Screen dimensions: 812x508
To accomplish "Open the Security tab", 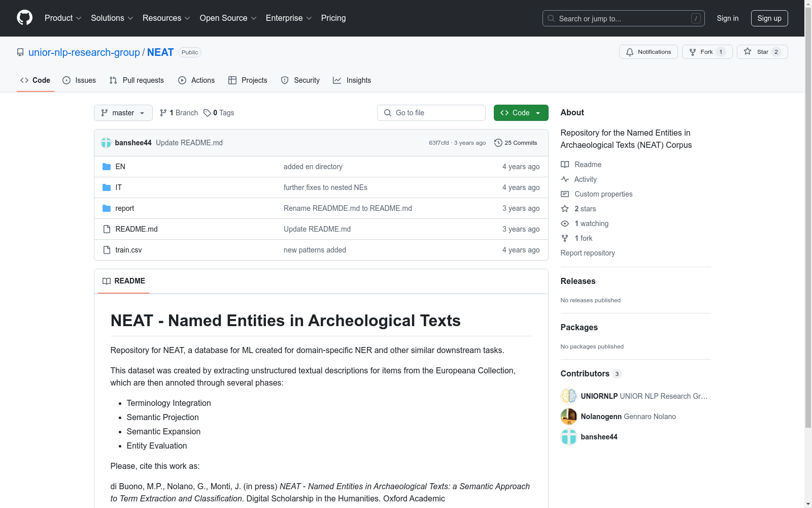I will [x=300, y=80].
